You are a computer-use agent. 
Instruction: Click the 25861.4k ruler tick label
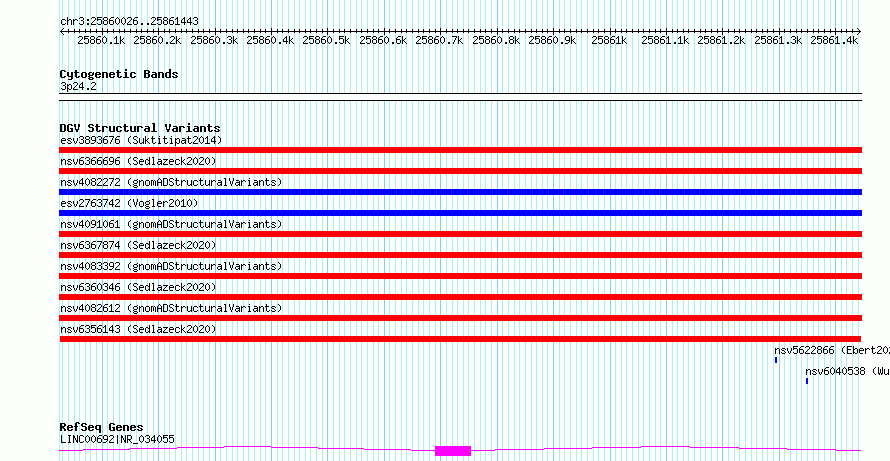834,40
